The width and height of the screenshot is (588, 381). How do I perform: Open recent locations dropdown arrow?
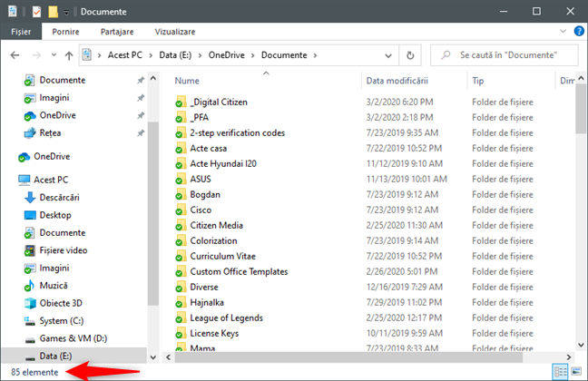[x=54, y=55]
